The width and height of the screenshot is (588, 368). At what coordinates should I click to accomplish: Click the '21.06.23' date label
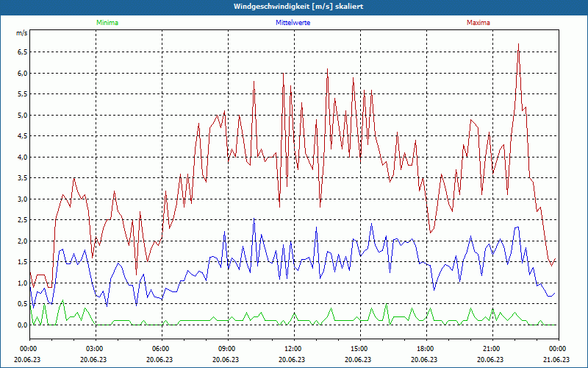pos(556,359)
